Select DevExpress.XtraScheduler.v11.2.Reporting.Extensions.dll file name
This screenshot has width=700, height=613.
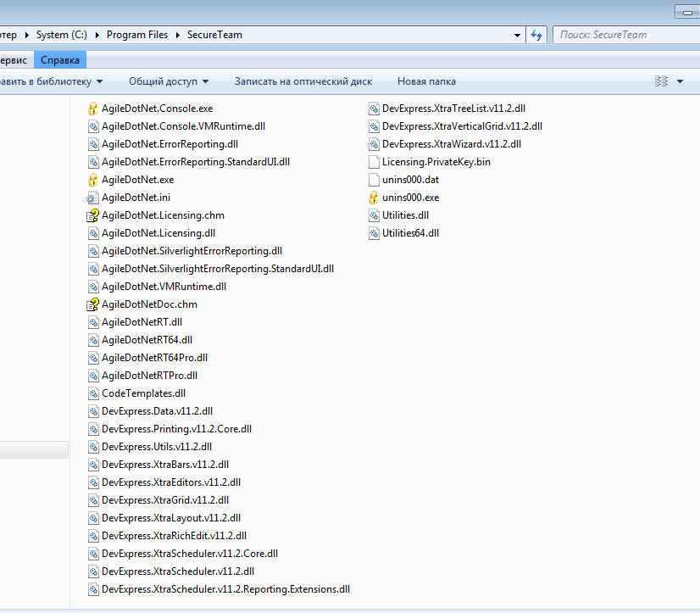(x=226, y=589)
